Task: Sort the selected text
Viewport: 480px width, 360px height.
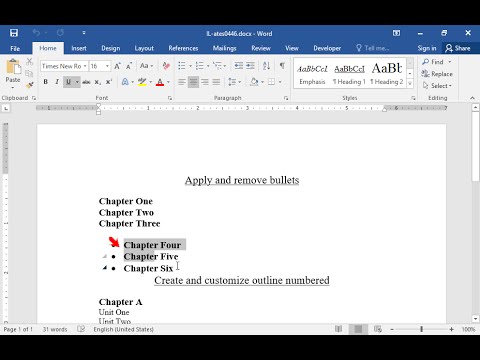Action: (x=266, y=66)
